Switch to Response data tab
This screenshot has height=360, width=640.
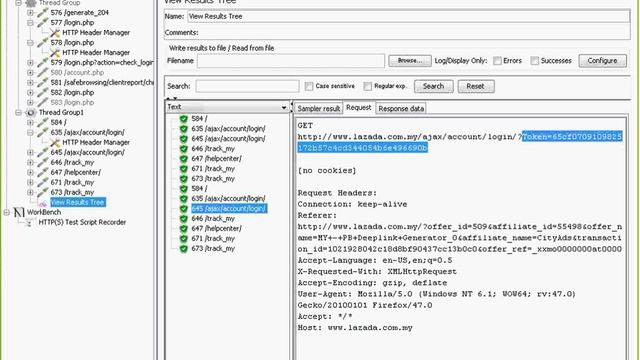(x=401, y=109)
